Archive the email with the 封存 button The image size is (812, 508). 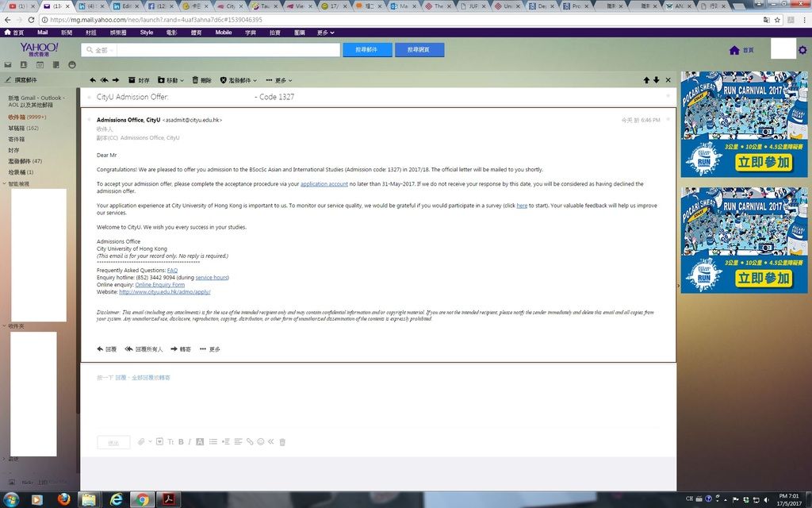click(138, 80)
